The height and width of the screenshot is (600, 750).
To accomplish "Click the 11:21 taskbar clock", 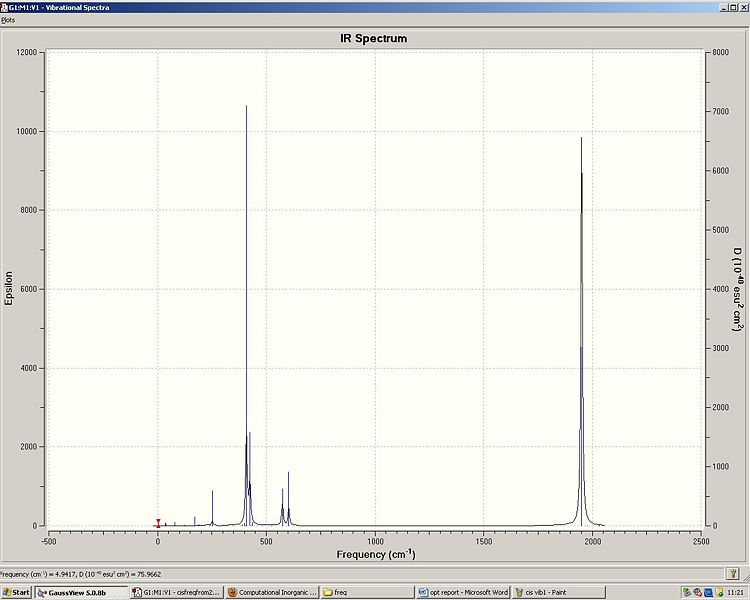I will (736, 592).
